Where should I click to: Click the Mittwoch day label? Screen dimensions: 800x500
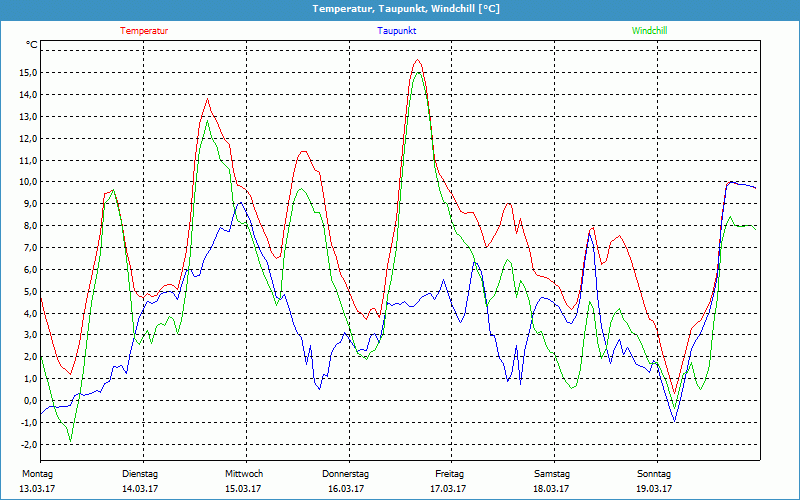click(x=244, y=474)
